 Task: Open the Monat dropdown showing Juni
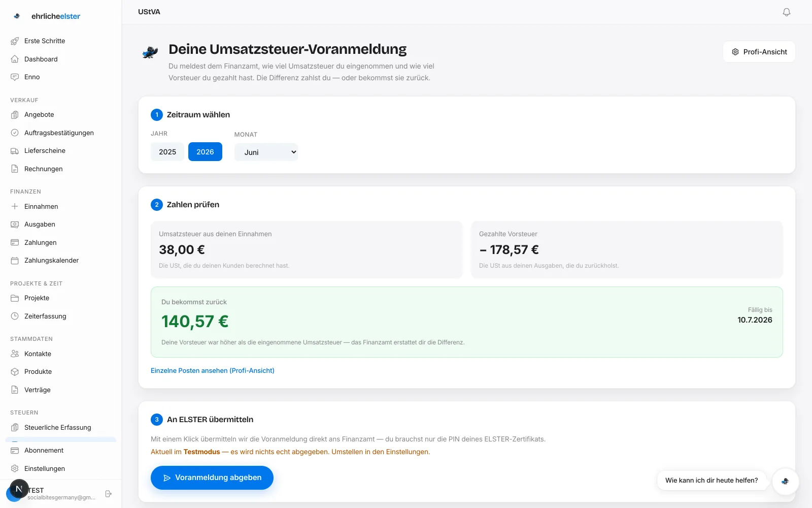coord(266,152)
